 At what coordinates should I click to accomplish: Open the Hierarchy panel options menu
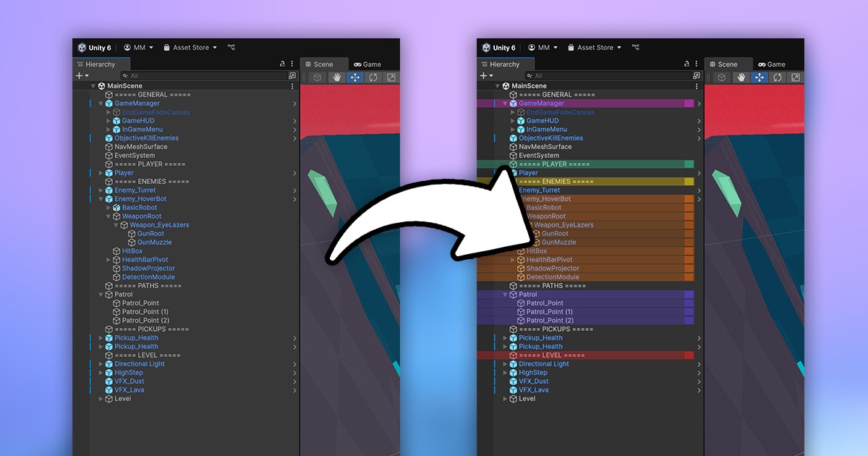292,64
